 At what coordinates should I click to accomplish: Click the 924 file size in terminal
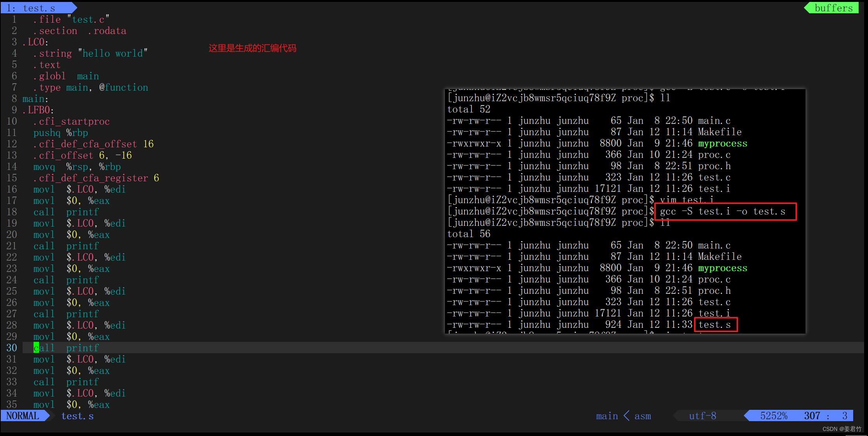[x=613, y=325]
